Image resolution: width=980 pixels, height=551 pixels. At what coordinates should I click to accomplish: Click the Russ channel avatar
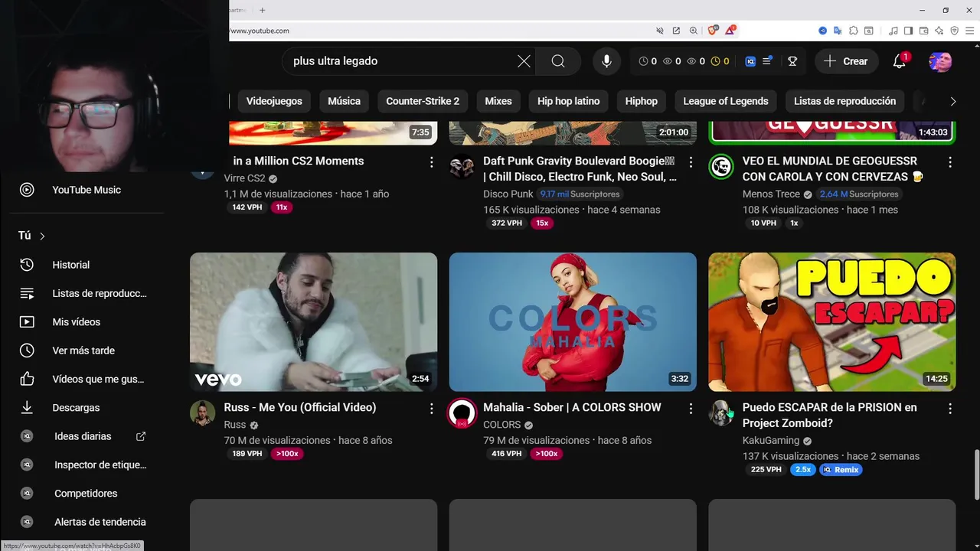point(203,413)
